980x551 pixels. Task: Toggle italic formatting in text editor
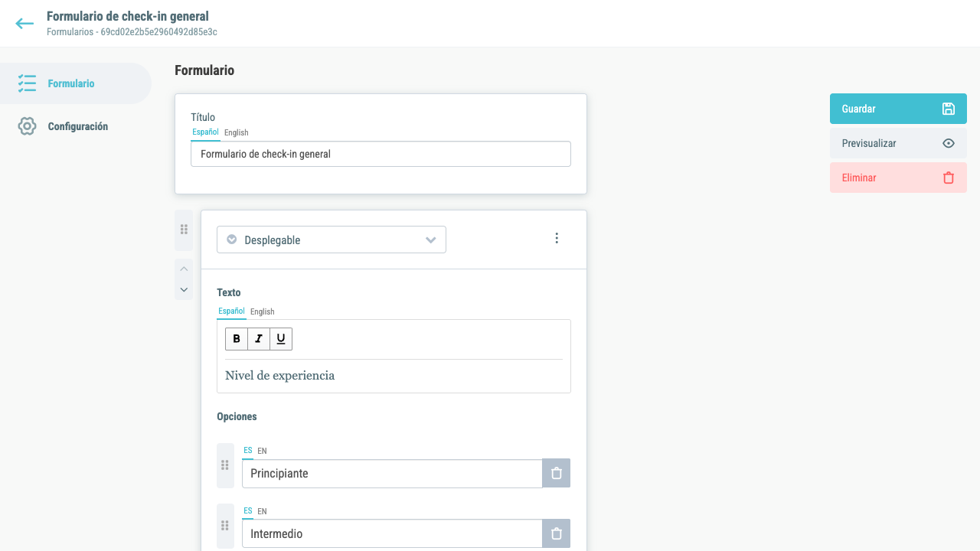[259, 339]
